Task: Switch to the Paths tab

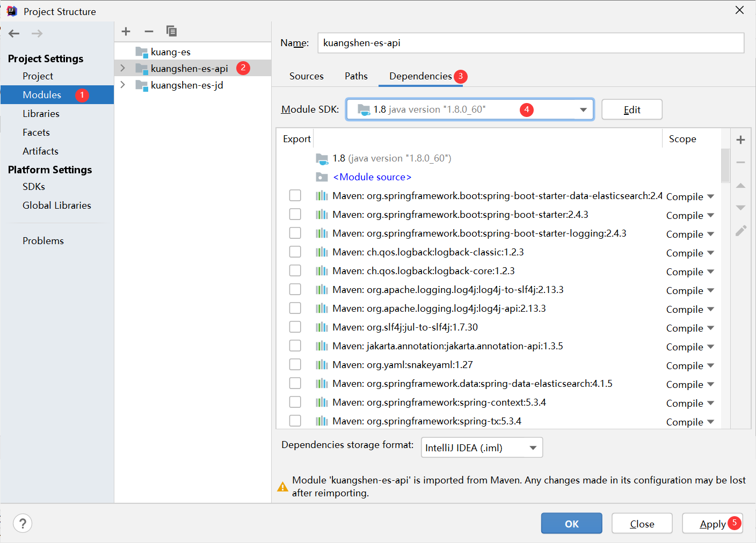Action: click(x=356, y=76)
